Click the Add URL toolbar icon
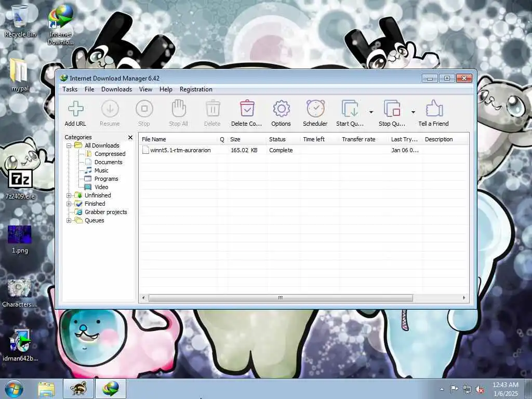This screenshot has width=532, height=399. click(76, 109)
